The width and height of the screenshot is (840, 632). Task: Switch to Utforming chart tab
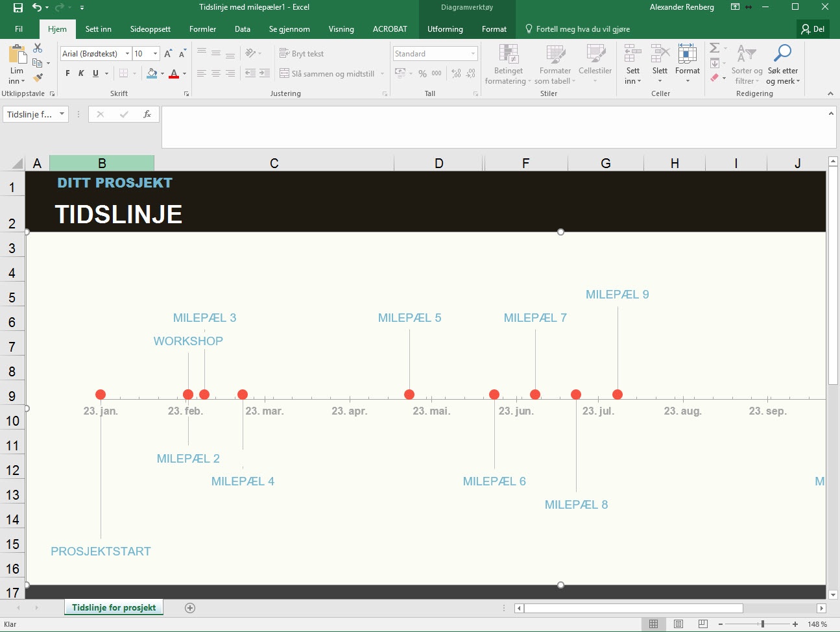click(445, 29)
